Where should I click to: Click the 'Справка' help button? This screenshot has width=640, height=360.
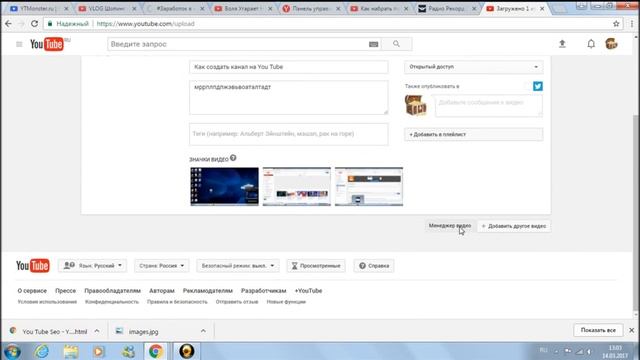pyautogui.click(x=374, y=266)
